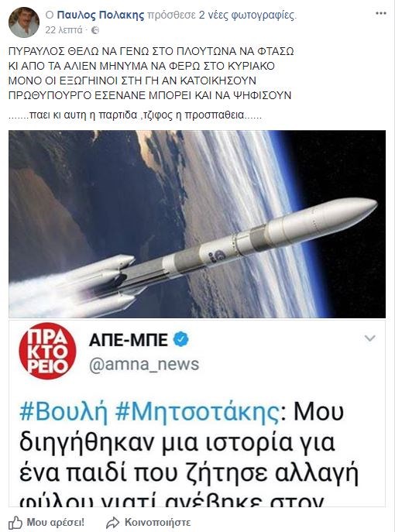
Task: Click the Share arrow icon
Action: 112,523
